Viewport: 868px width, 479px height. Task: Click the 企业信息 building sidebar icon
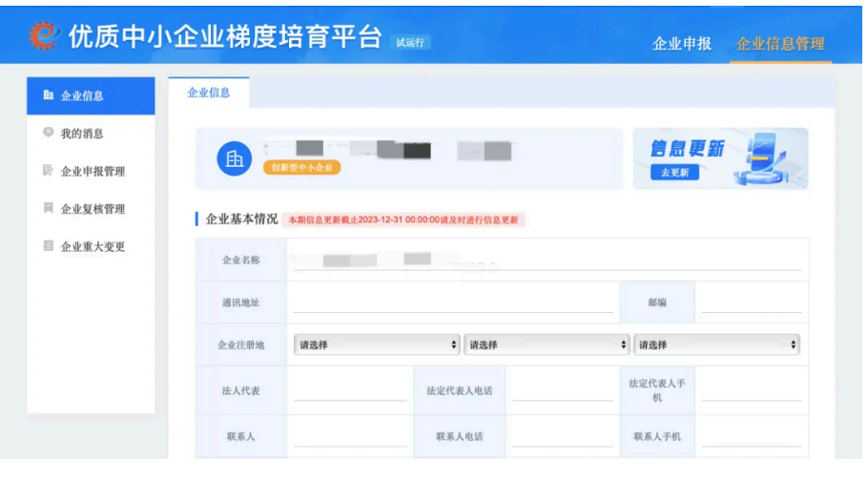48,95
